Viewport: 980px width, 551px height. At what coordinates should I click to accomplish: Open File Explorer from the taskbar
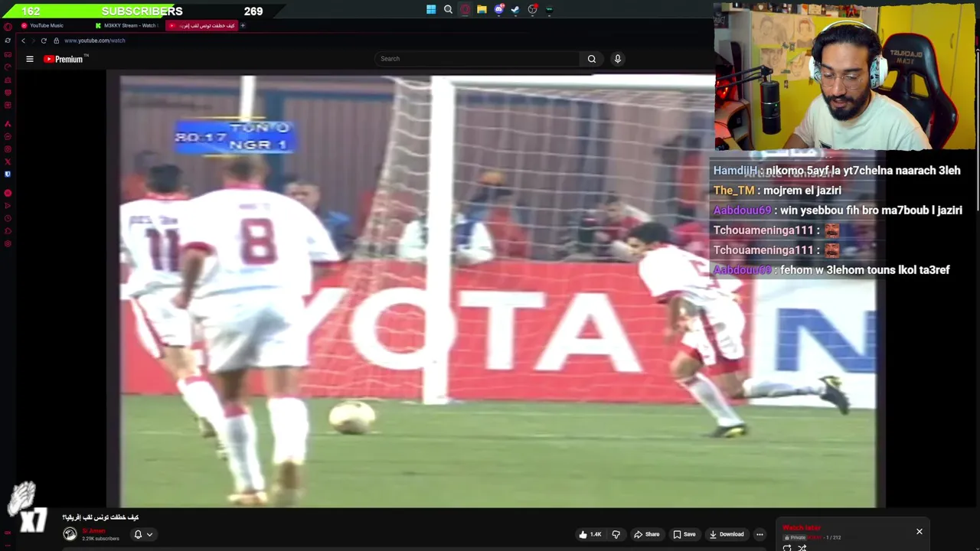pyautogui.click(x=482, y=9)
